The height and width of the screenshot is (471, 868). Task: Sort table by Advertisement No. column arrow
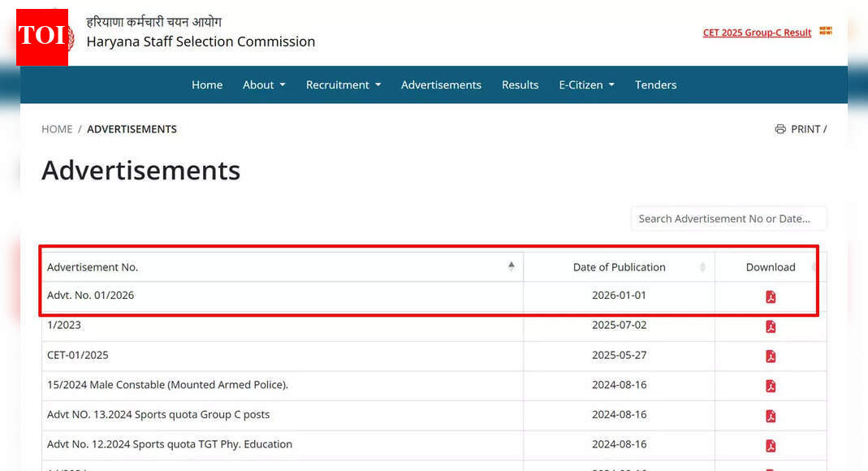[512, 266]
